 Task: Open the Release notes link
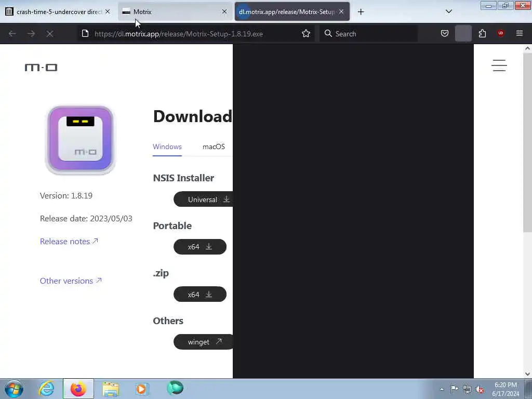coord(69,241)
